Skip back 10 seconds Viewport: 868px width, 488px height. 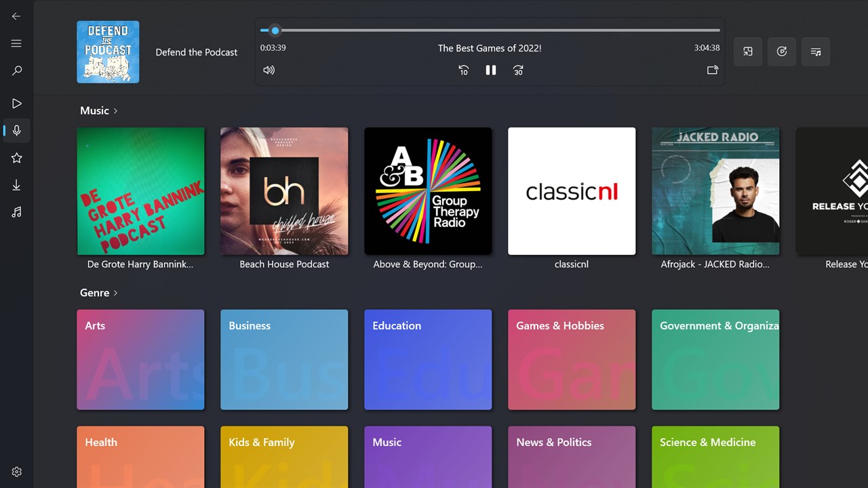(x=464, y=70)
